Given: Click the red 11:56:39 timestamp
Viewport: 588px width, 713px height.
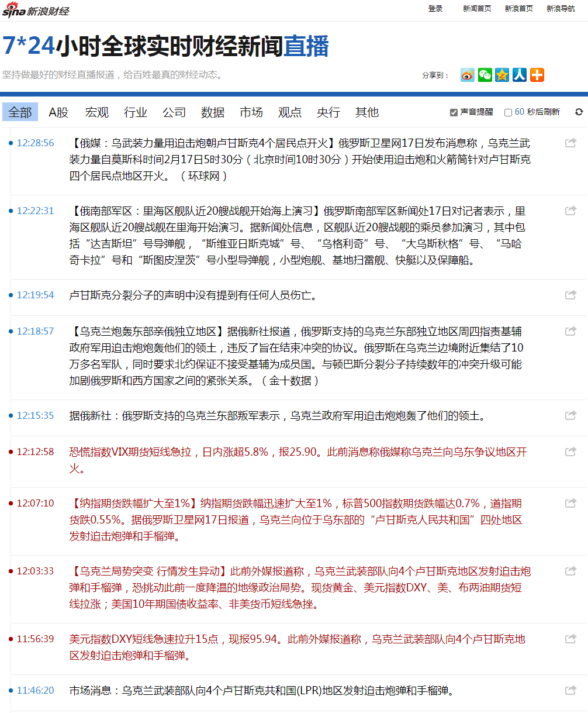Looking at the screenshot, I should point(35,639).
